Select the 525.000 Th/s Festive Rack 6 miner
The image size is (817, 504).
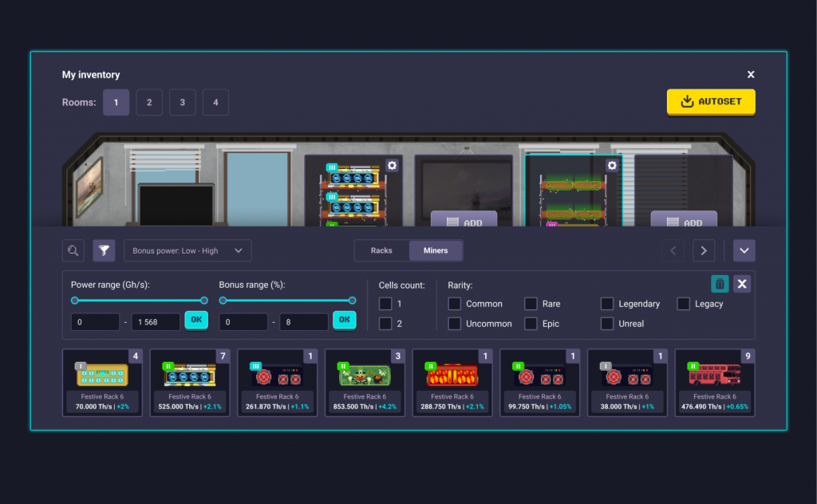[190, 382]
